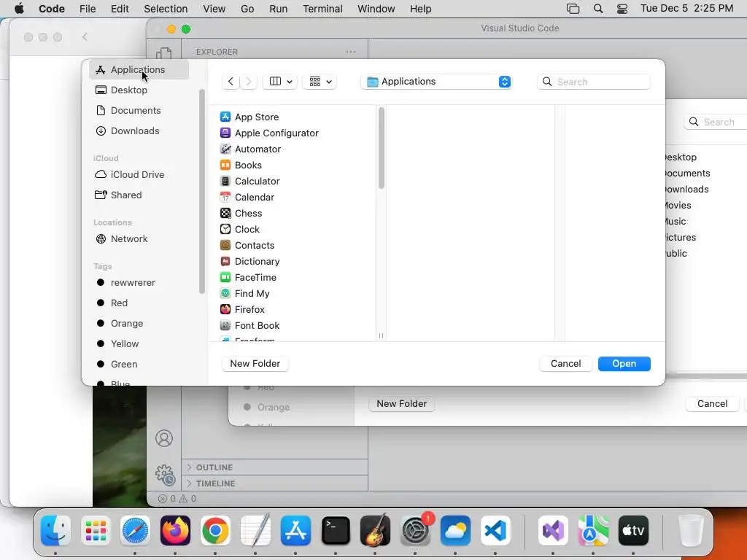747x560 pixels.
Task: Click the errors and warnings status
Action: 177,499
